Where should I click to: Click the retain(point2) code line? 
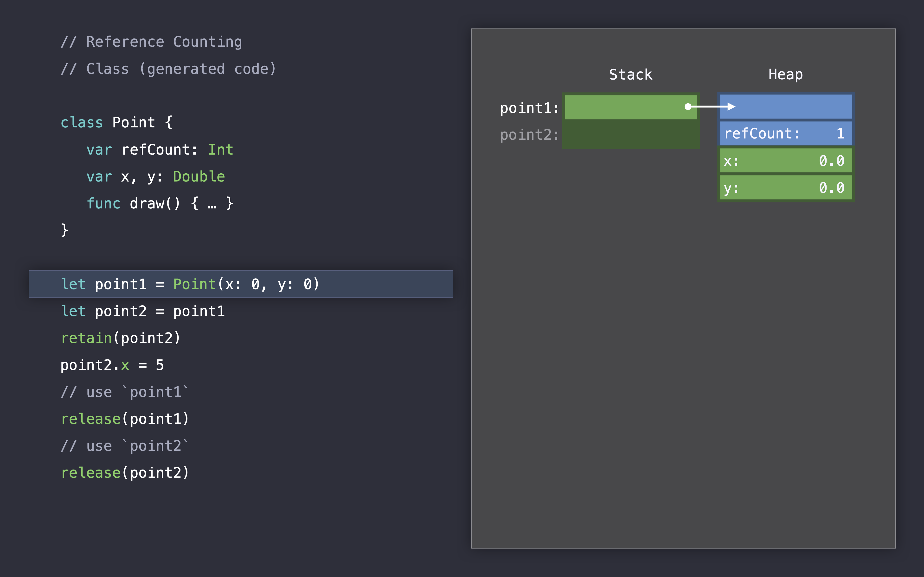[120, 338]
